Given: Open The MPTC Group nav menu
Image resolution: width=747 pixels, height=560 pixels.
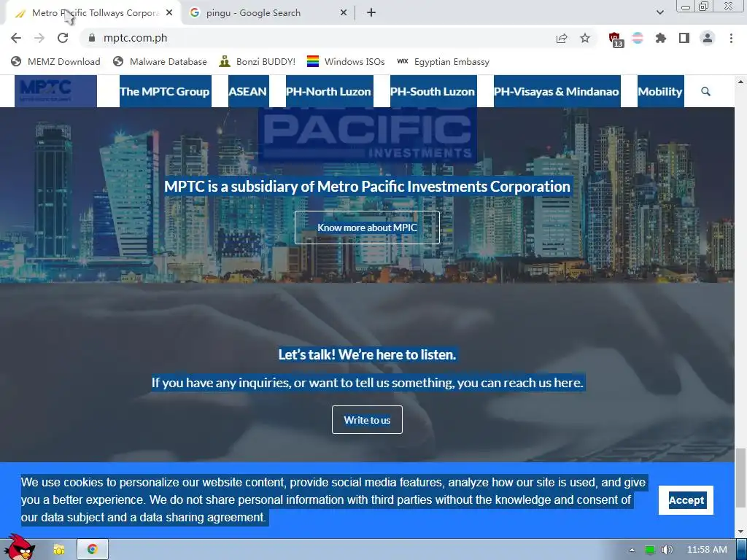Looking at the screenshot, I should tap(165, 91).
